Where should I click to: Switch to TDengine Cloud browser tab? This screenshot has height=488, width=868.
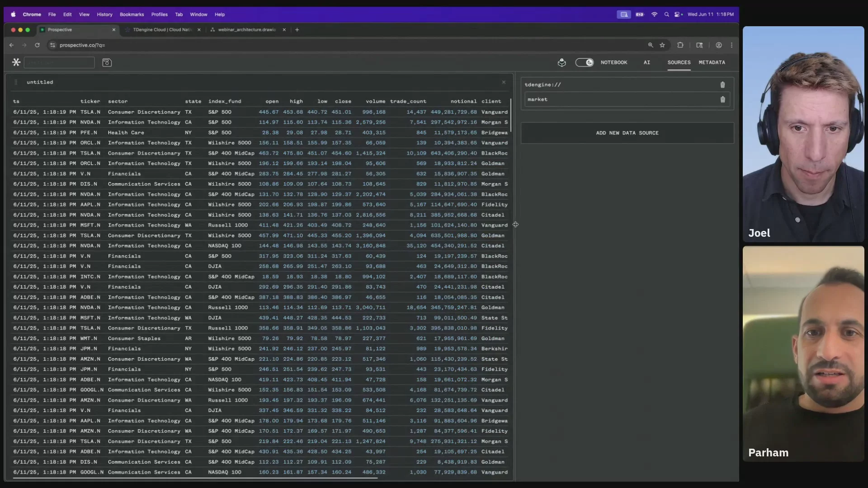[162, 30]
